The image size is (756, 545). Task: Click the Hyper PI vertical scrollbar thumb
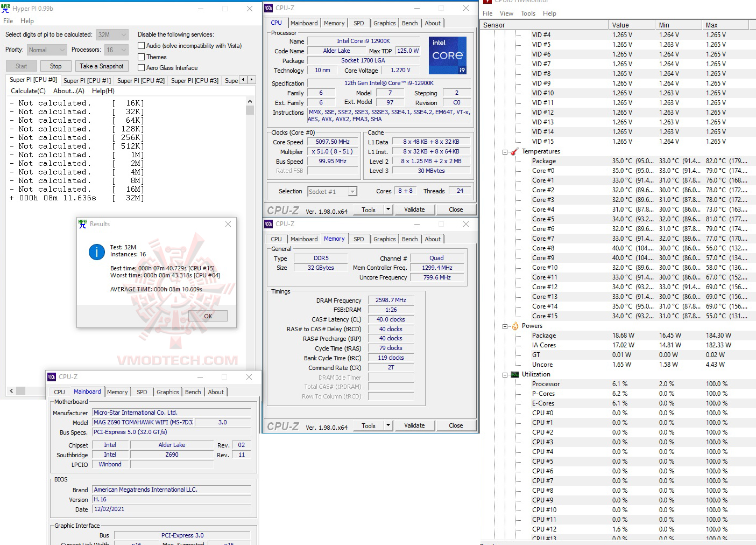(250, 110)
